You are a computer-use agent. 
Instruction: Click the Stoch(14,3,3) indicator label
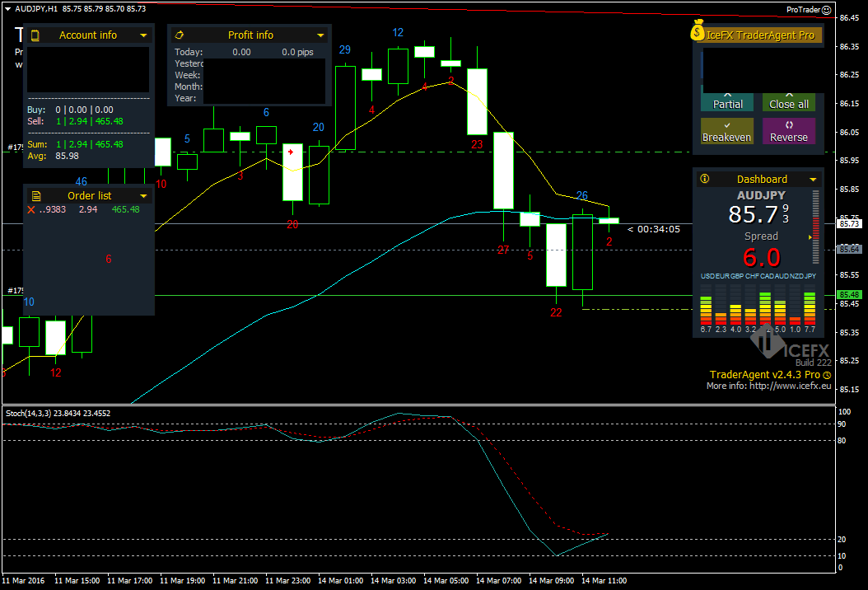pos(58,414)
